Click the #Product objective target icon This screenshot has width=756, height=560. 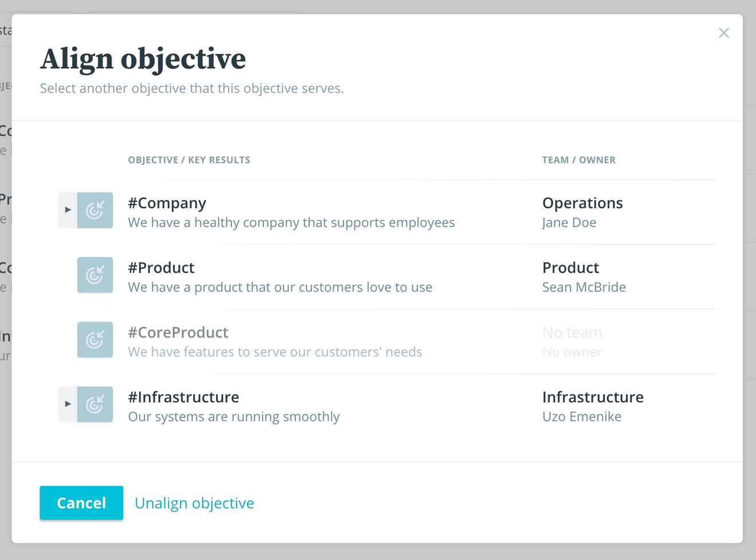click(95, 275)
